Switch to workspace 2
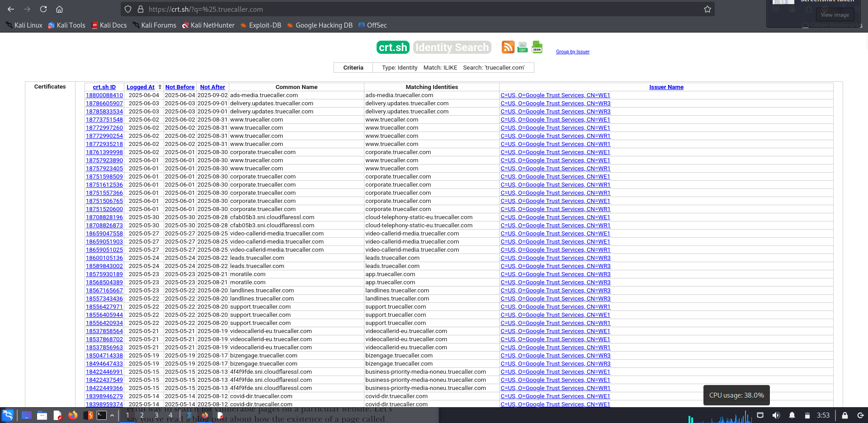The height and width of the screenshot is (423, 868). click(142, 415)
